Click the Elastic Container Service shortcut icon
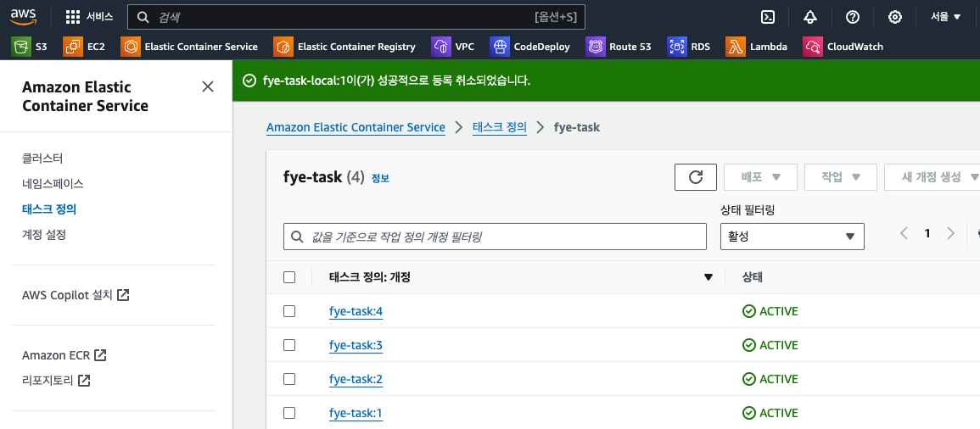Viewport: 980px width, 429px height. pyautogui.click(x=131, y=47)
